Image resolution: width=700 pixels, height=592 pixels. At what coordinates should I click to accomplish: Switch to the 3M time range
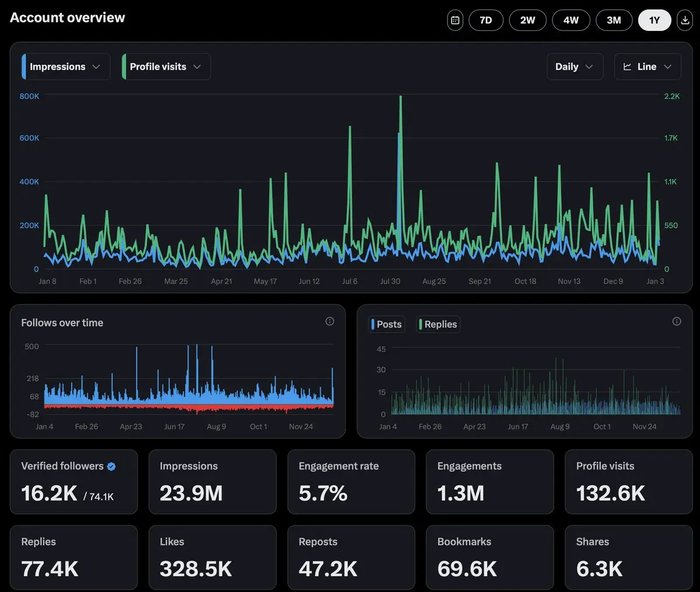(x=614, y=20)
